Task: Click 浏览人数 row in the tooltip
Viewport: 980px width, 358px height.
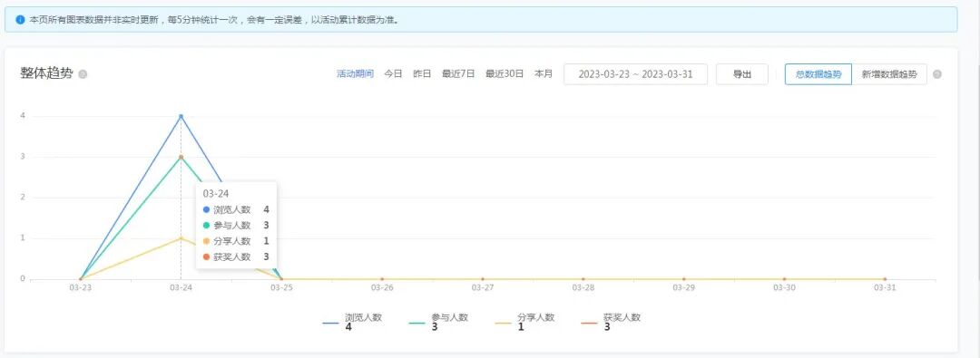Action: pyautogui.click(x=236, y=210)
